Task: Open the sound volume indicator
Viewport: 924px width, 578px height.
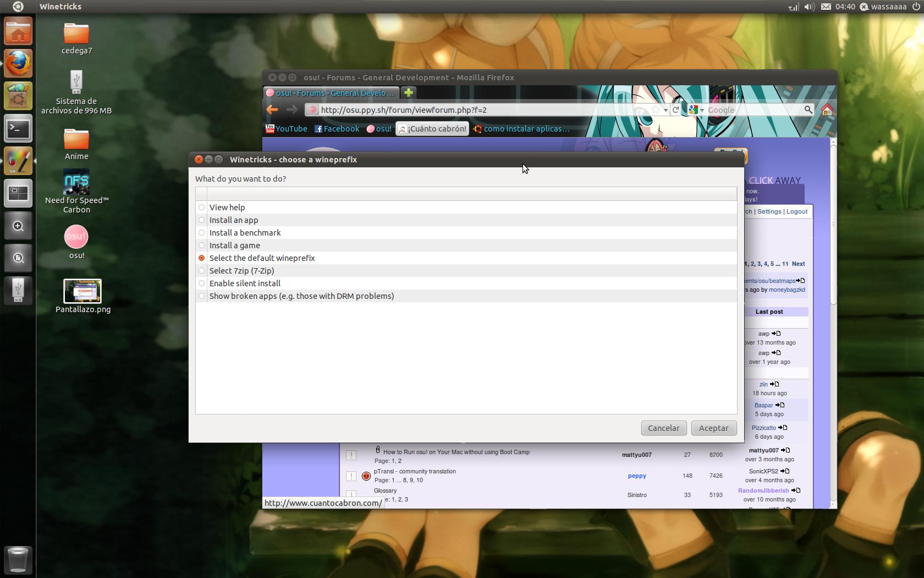Action: coord(809,7)
